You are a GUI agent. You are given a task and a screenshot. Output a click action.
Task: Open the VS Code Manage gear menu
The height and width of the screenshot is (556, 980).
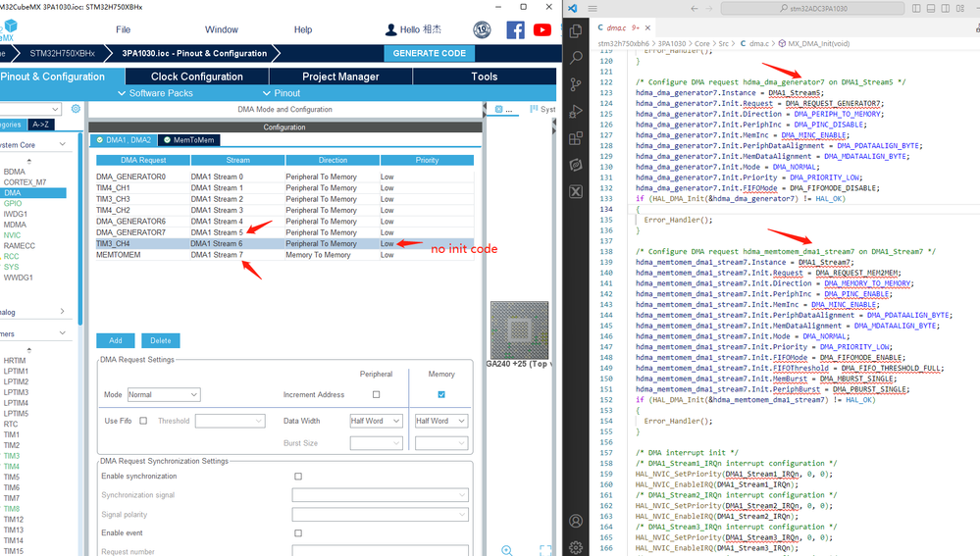pos(576,546)
